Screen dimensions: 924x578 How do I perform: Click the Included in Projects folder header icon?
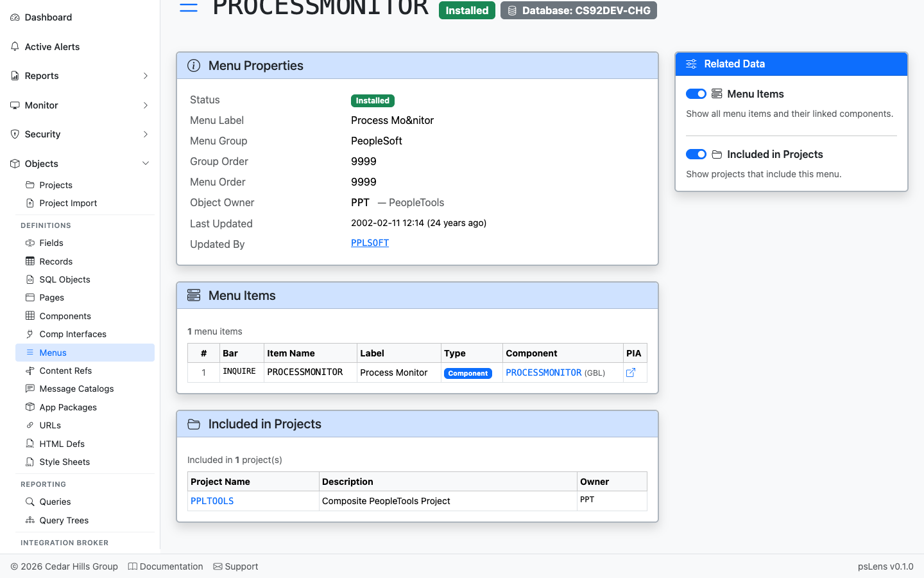(x=194, y=424)
